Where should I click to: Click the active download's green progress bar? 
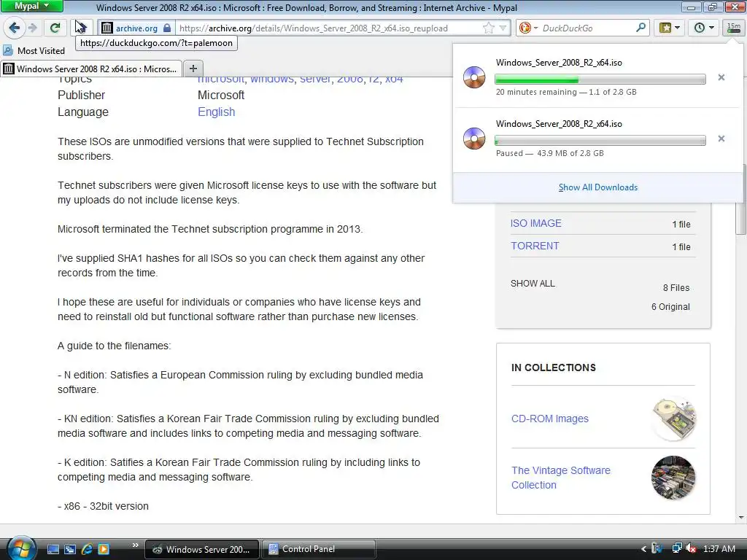600,79
